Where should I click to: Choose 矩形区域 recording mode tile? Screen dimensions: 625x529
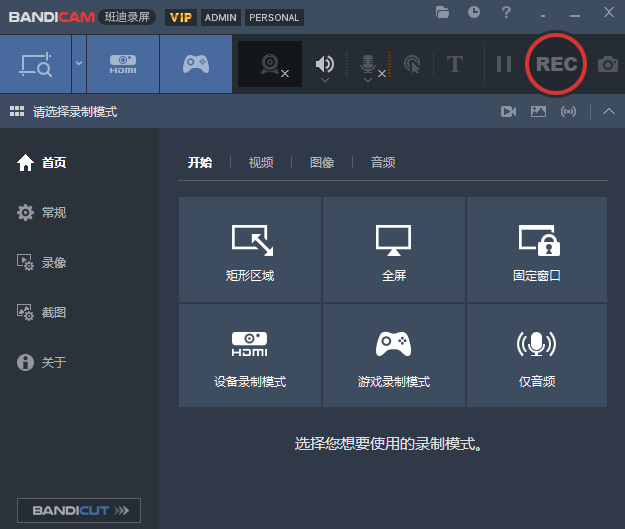pyautogui.click(x=250, y=249)
